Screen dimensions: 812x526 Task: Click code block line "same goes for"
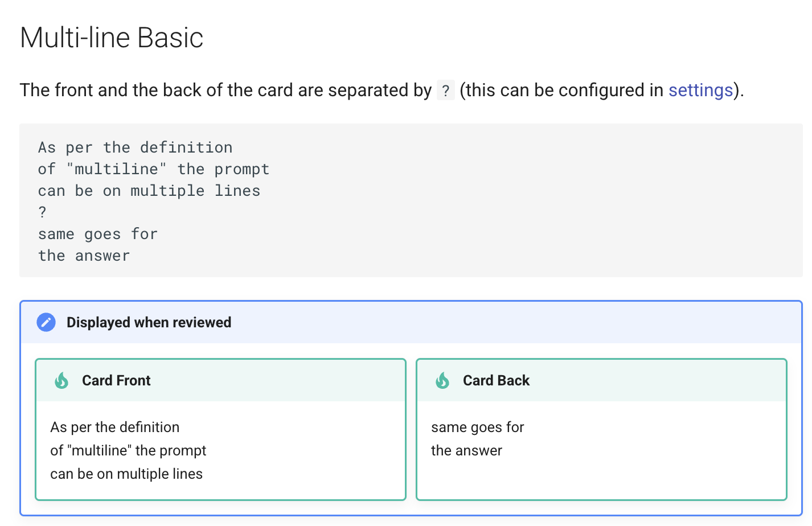coord(98,234)
